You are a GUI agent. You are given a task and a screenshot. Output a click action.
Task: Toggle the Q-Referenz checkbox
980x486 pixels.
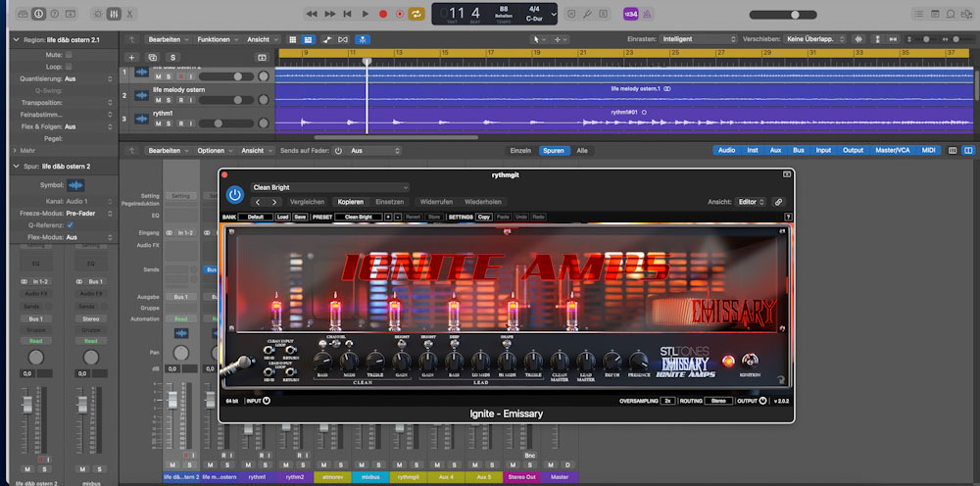tap(70, 225)
